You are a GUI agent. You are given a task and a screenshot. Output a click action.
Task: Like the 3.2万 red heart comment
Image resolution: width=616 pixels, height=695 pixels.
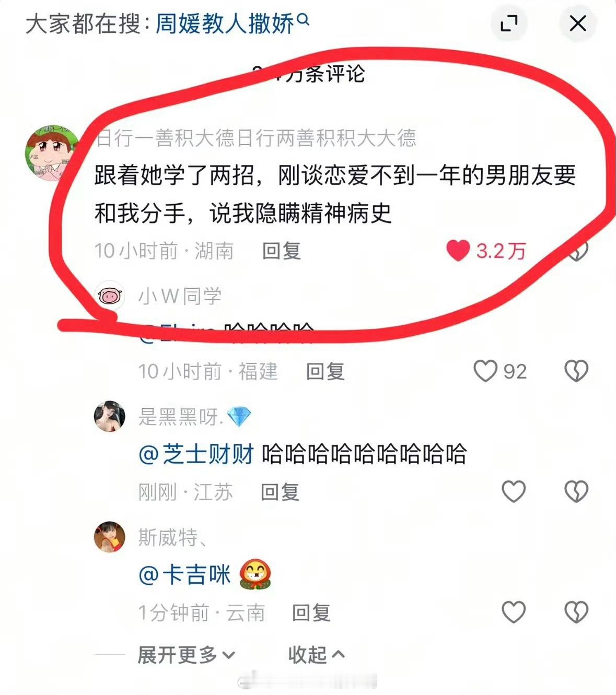458,251
